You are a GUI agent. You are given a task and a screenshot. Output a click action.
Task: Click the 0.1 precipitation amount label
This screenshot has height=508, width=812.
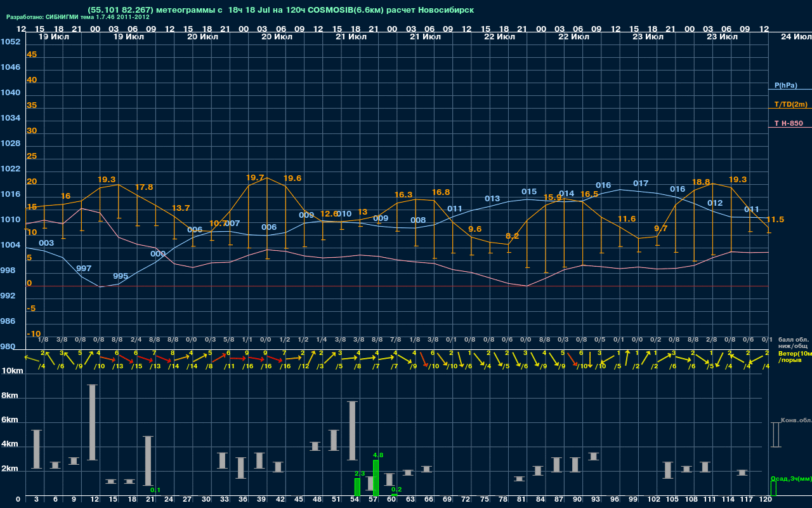[x=155, y=490]
